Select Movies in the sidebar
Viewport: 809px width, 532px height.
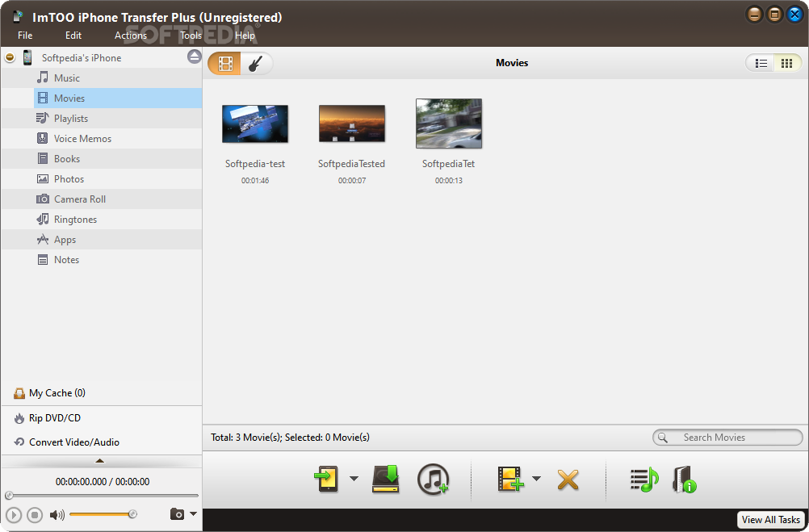tap(118, 98)
